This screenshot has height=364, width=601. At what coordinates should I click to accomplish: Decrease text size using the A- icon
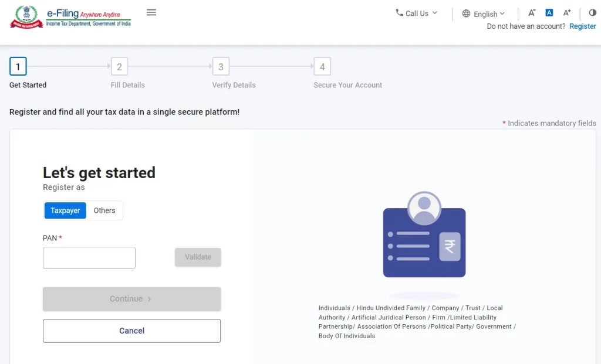(532, 12)
